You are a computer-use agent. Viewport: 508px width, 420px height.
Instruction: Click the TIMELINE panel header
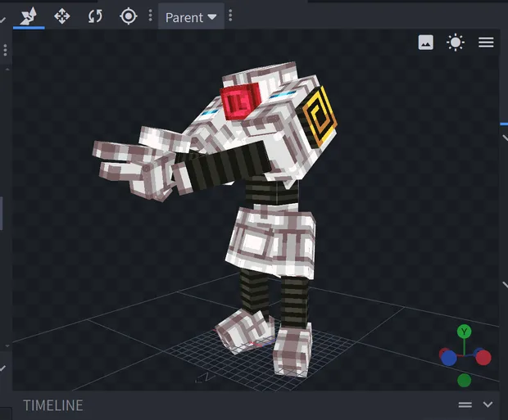pos(53,405)
